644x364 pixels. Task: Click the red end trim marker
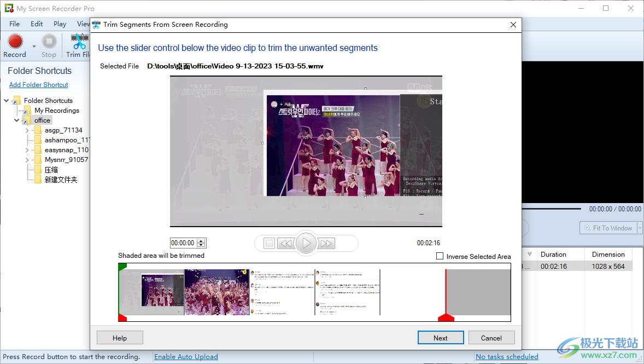tap(446, 316)
